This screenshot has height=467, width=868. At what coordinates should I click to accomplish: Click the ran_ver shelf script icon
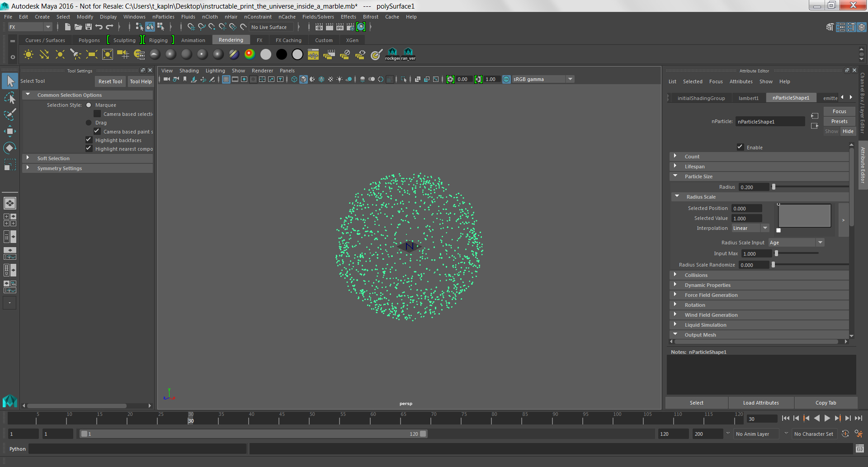408,54
